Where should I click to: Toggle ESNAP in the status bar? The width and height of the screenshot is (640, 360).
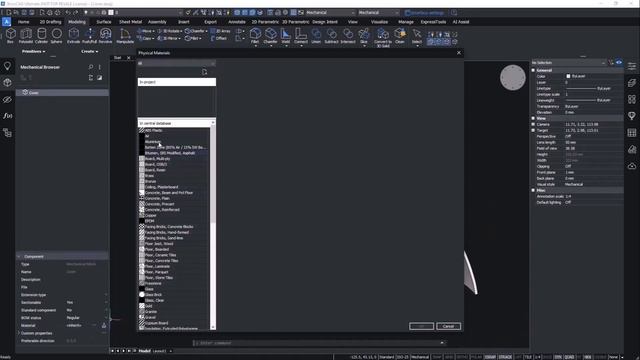coord(490,357)
